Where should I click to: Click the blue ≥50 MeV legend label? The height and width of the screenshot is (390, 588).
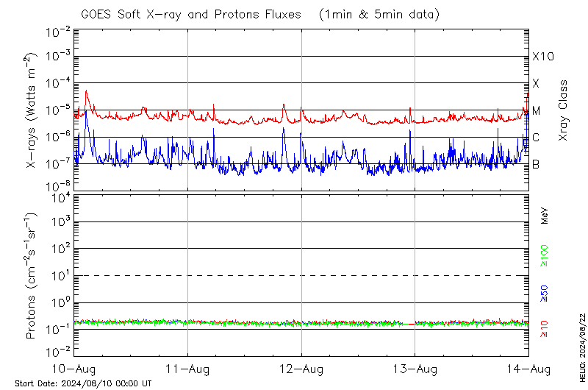tap(545, 294)
